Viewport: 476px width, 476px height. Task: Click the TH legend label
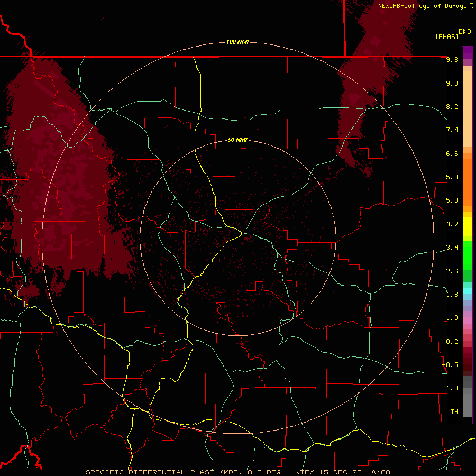pyautogui.click(x=454, y=412)
